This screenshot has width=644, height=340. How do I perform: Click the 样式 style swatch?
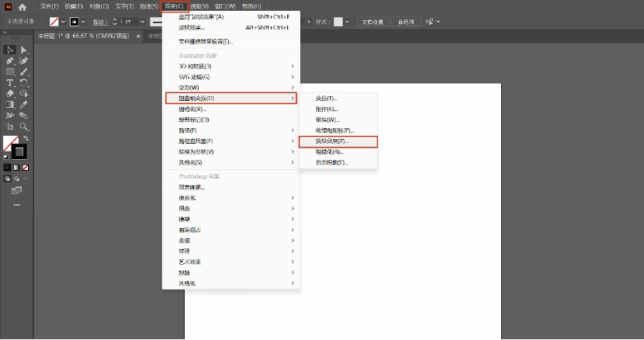click(x=338, y=22)
